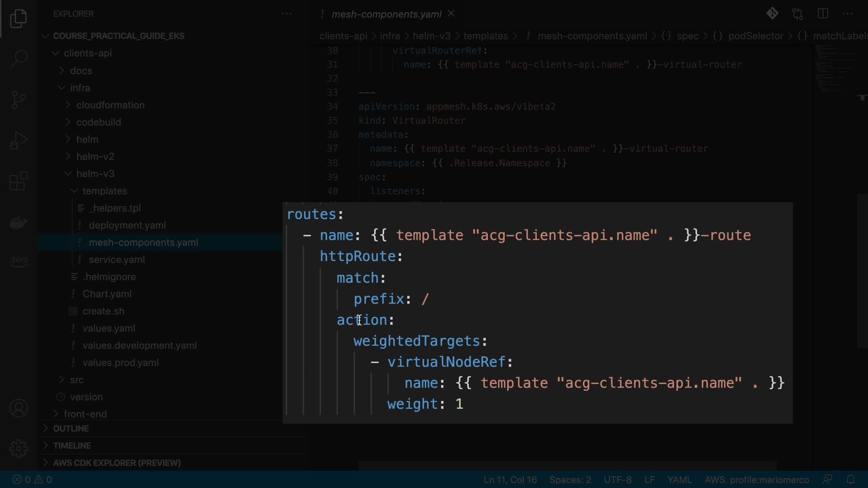Image resolution: width=868 pixels, height=488 pixels.
Task: Expand the cloudformation folder
Action: pos(110,105)
